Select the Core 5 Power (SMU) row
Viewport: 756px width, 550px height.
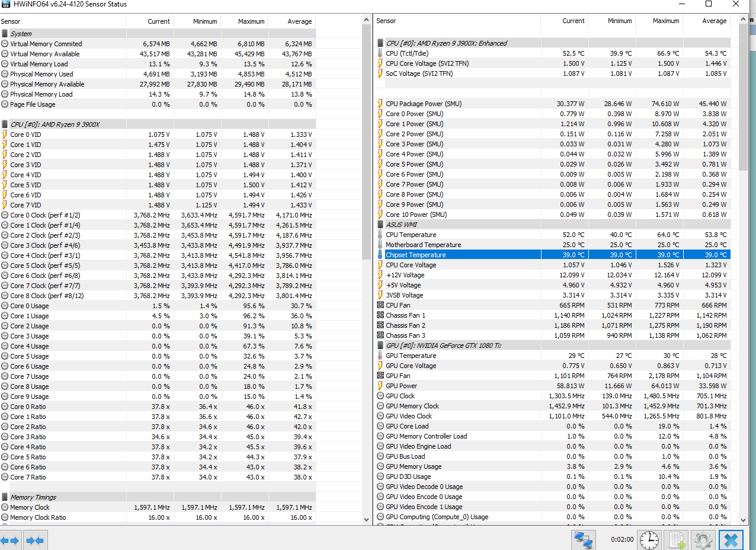click(553, 164)
